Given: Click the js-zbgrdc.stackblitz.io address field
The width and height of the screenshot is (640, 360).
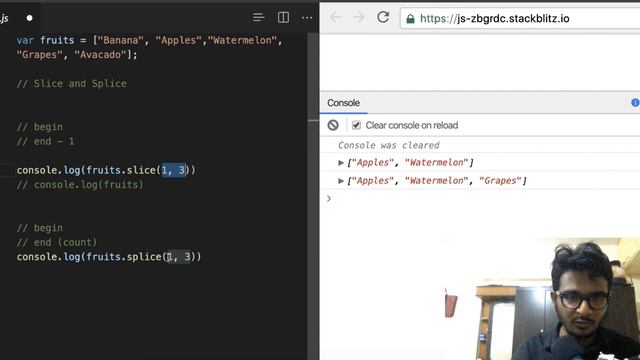Looking at the screenshot, I should pyautogui.click(x=520, y=18).
